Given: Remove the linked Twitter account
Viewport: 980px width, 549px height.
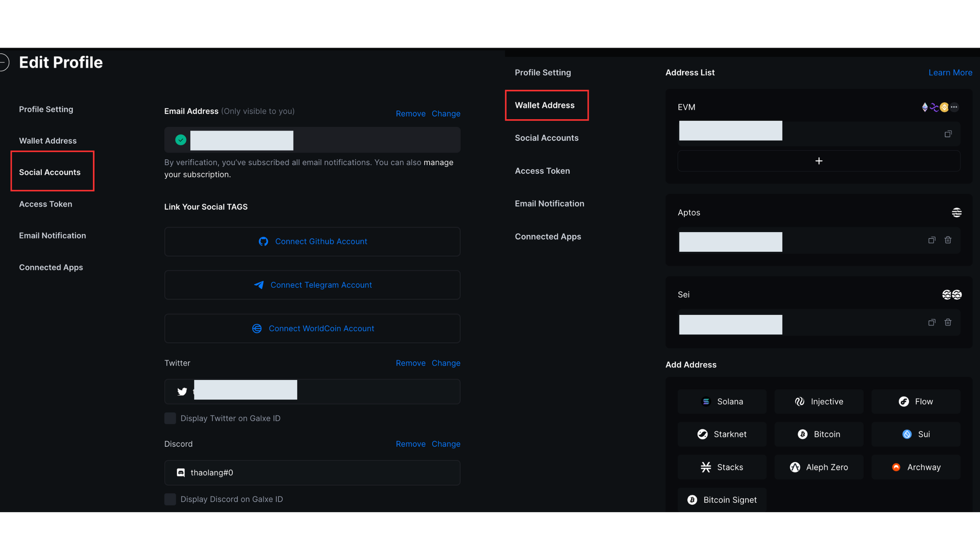Looking at the screenshot, I should 410,363.
